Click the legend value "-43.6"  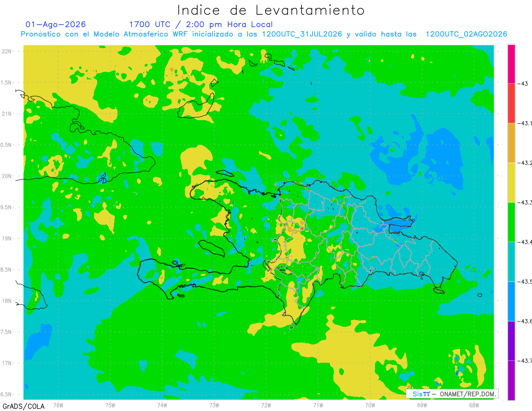tap(524, 321)
